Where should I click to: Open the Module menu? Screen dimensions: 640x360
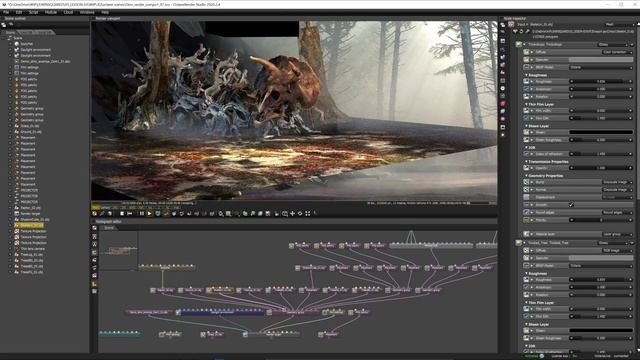point(51,12)
